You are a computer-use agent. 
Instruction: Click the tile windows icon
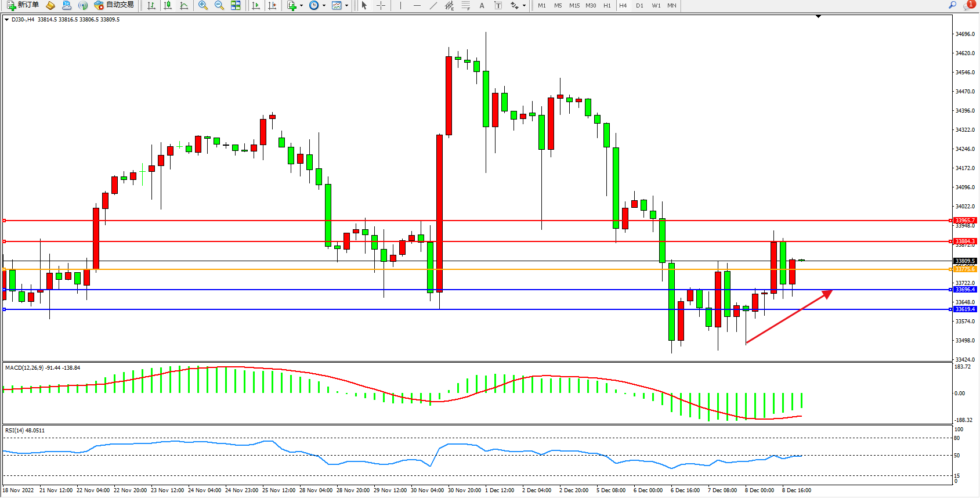(236, 5)
